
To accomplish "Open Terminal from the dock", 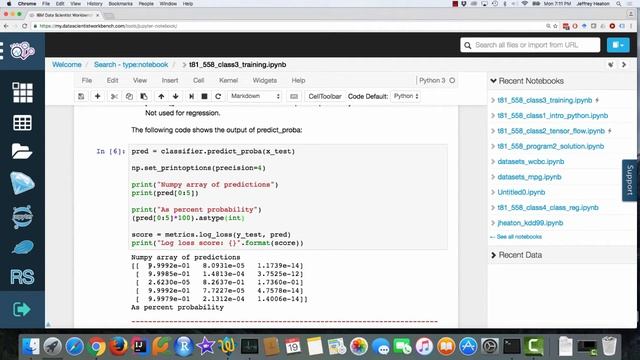I will [512, 347].
